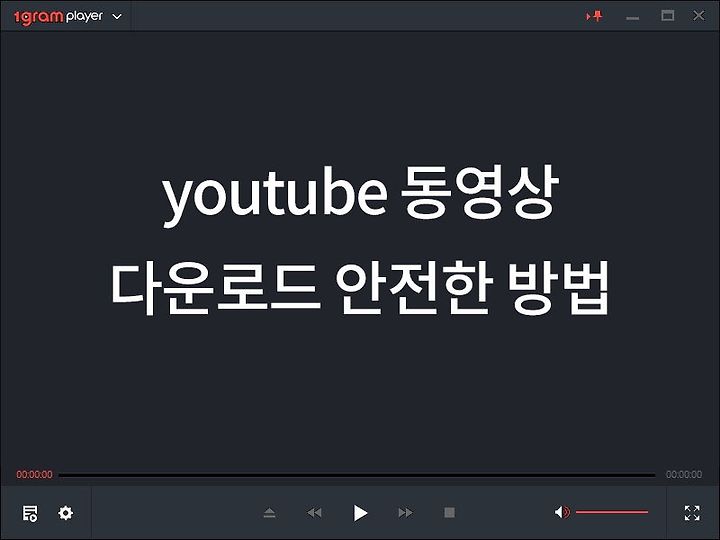This screenshot has height=540, width=720.
Task: Minimize the 1gram player window
Action: coord(632,18)
